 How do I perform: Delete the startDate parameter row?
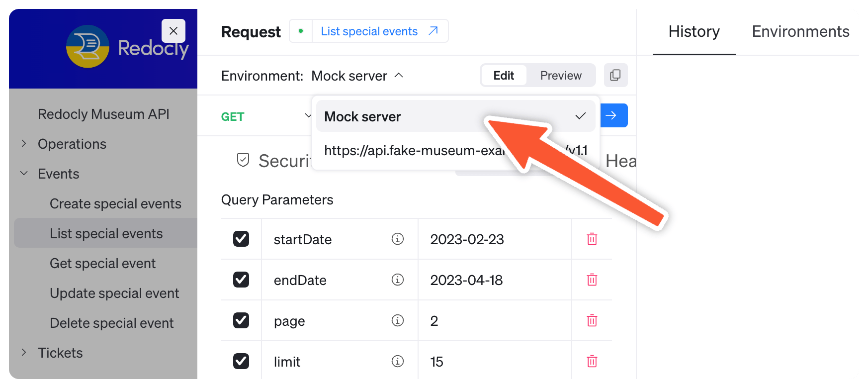pos(592,239)
